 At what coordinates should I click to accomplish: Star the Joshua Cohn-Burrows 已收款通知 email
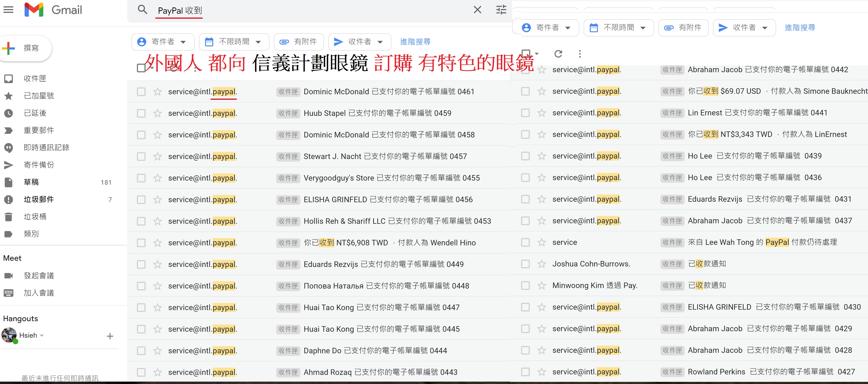(x=541, y=264)
